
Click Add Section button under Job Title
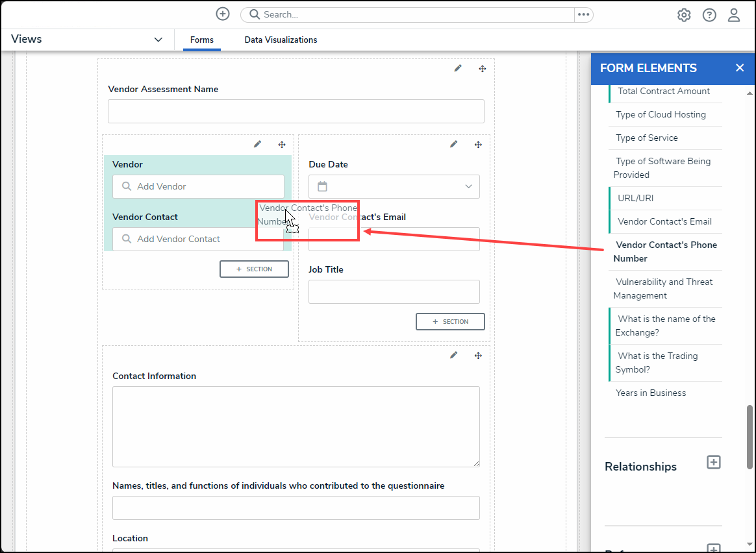point(450,321)
